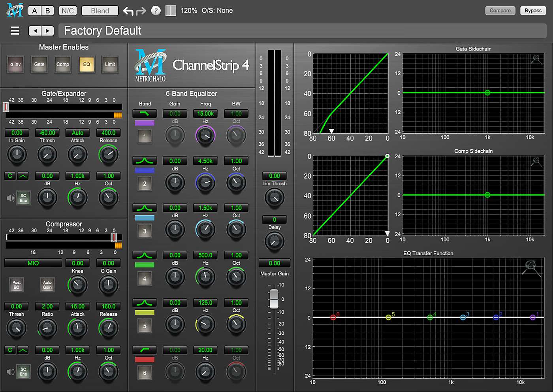The height and width of the screenshot is (392, 553).
Task: Click the band 6 filter type icon
Action: 145,350
